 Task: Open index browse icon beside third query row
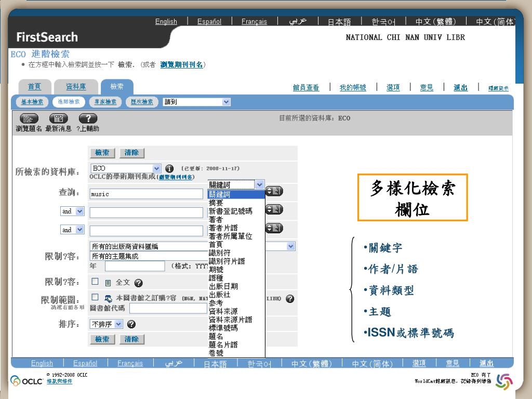pyautogui.click(x=274, y=229)
